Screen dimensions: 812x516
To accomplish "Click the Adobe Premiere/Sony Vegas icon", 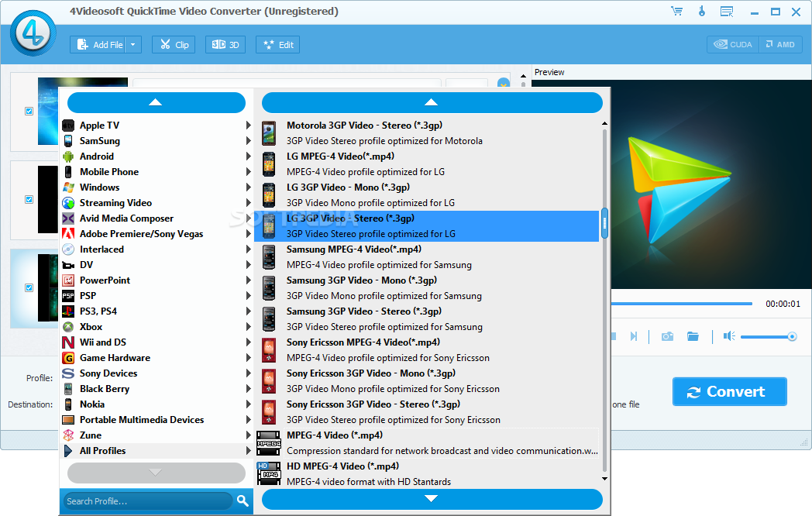I will [68, 234].
